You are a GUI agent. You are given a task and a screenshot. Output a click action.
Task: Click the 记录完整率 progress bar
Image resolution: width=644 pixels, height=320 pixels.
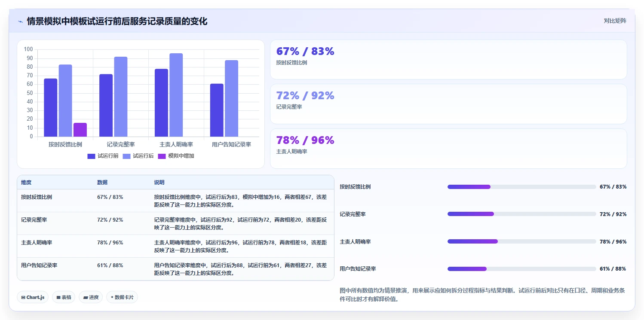tap(522, 214)
